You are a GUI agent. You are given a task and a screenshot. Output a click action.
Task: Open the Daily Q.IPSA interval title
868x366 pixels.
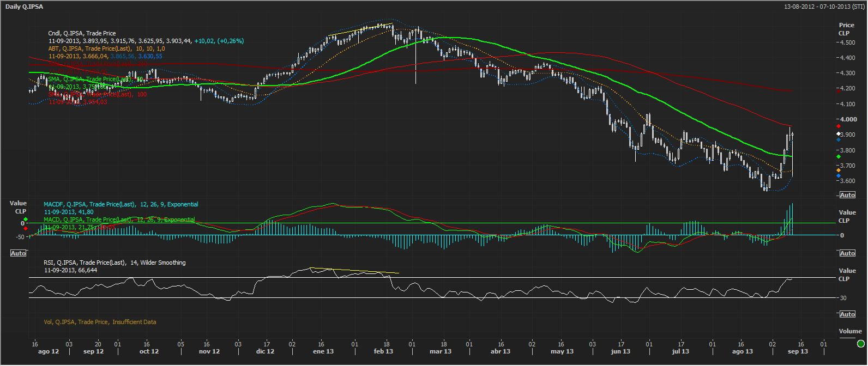point(25,7)
